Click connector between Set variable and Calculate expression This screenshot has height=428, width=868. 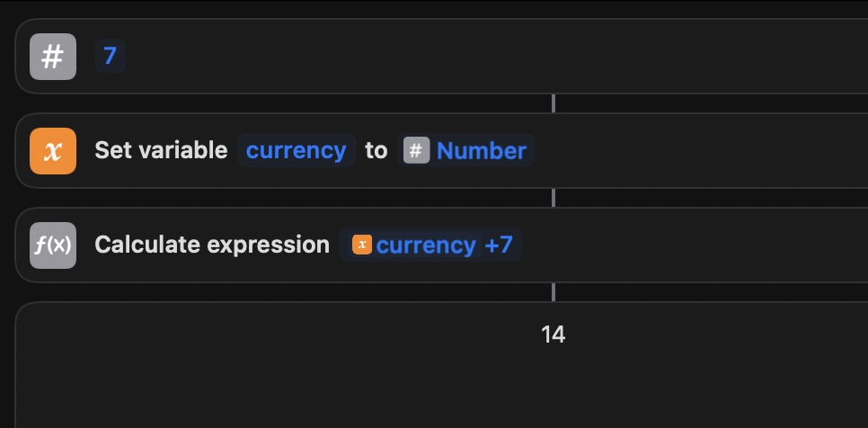tap(554, 198)
